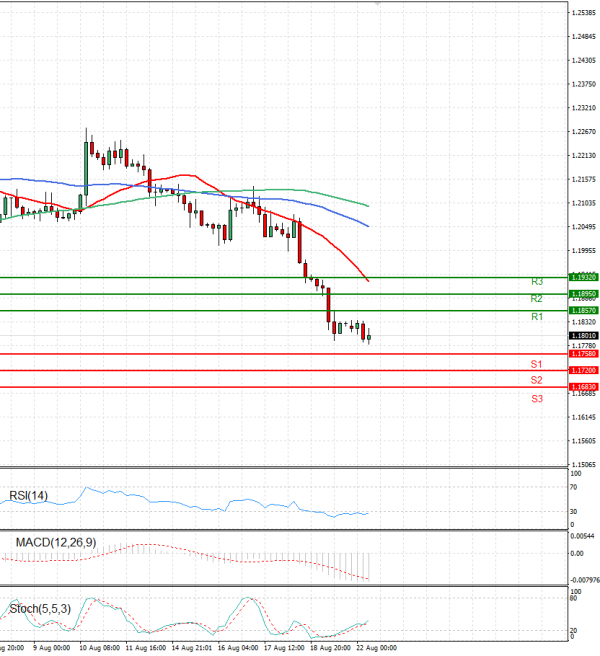Screen dimensions: 600x656
Task: Select the 22 Aug 00:00 time label
Action: (x=376, y=648)
